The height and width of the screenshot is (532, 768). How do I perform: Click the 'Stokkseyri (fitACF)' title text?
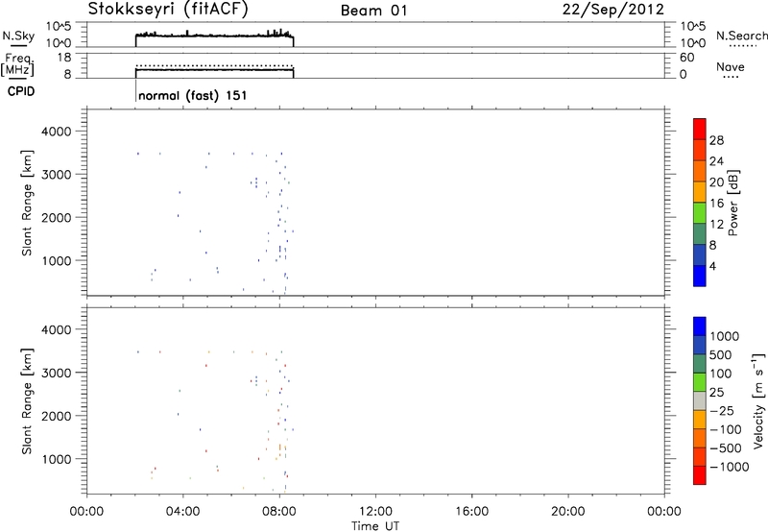point(168,10)
